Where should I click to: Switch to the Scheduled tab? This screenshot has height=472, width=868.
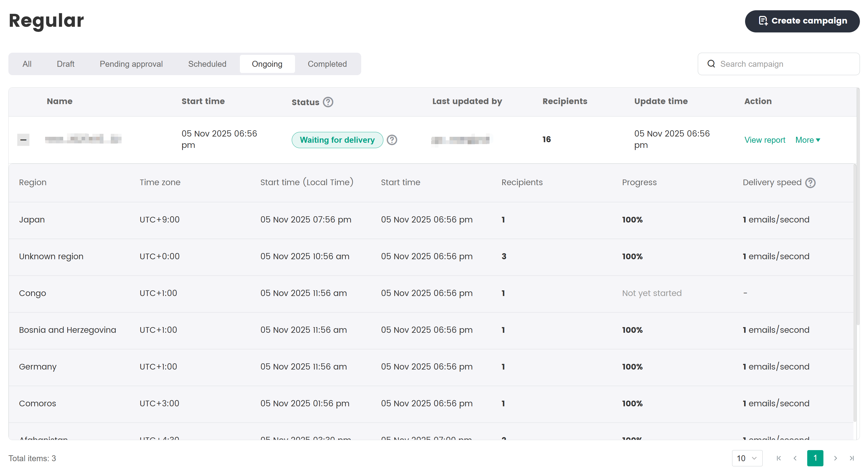pyautogui.click(x=207, y=64)
